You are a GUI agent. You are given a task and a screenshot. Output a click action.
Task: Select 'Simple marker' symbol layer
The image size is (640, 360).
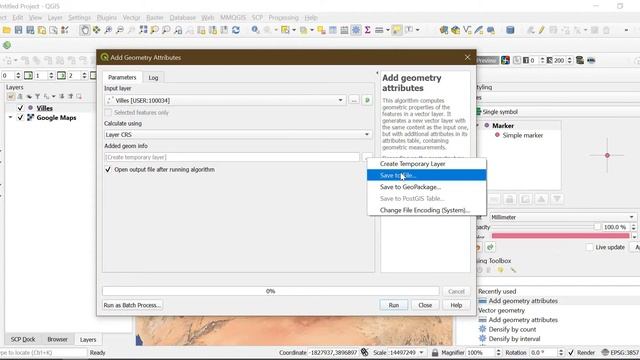pos(523,135)
